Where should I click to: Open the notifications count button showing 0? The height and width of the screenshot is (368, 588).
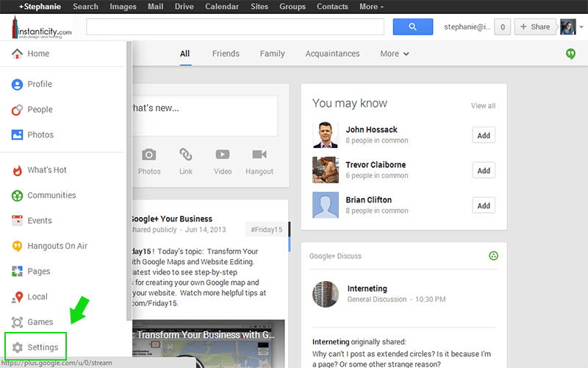503,26
